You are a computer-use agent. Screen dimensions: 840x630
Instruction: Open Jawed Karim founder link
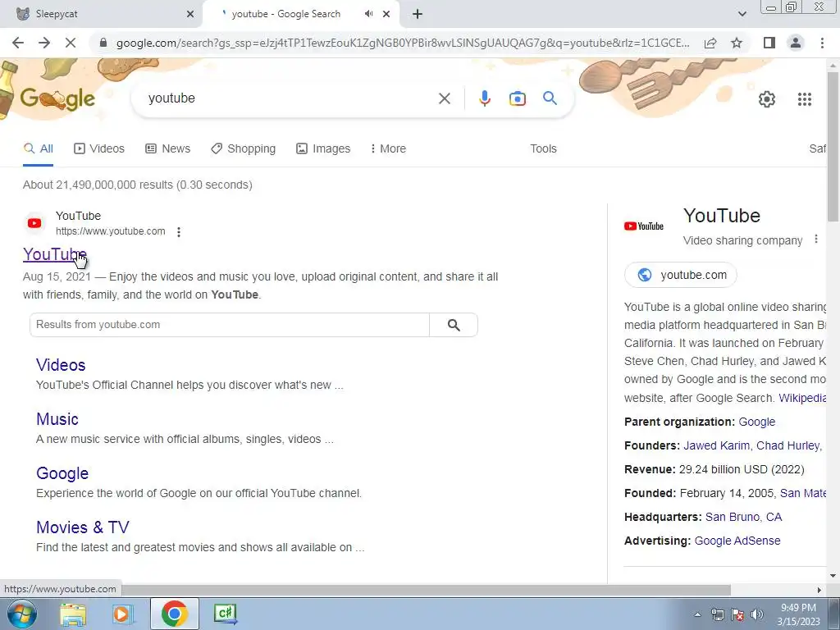[716, 445]
